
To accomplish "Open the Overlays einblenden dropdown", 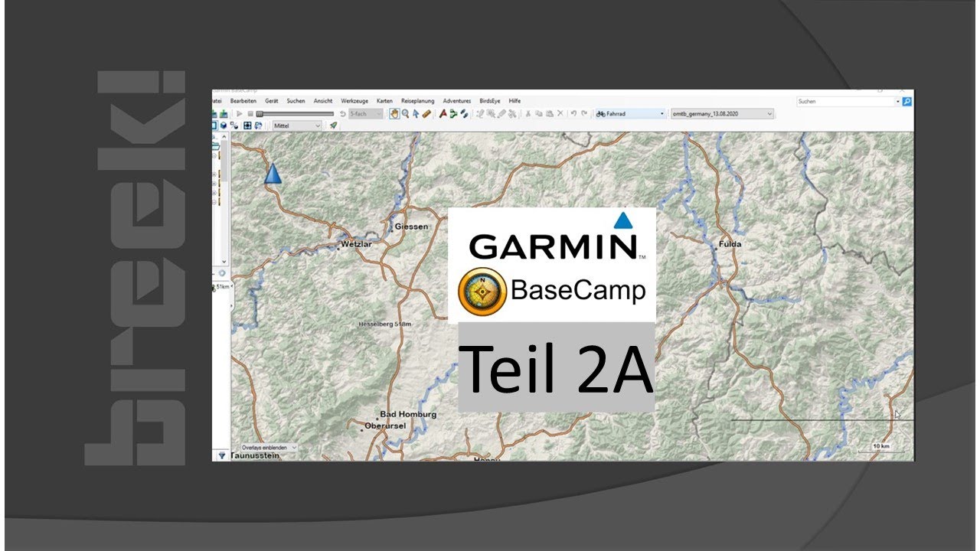I will pos(269,447).
